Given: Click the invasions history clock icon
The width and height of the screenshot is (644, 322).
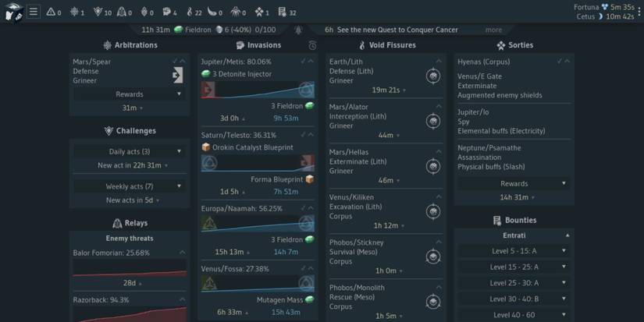Looking at the screenshot, I should coord(312,45).
